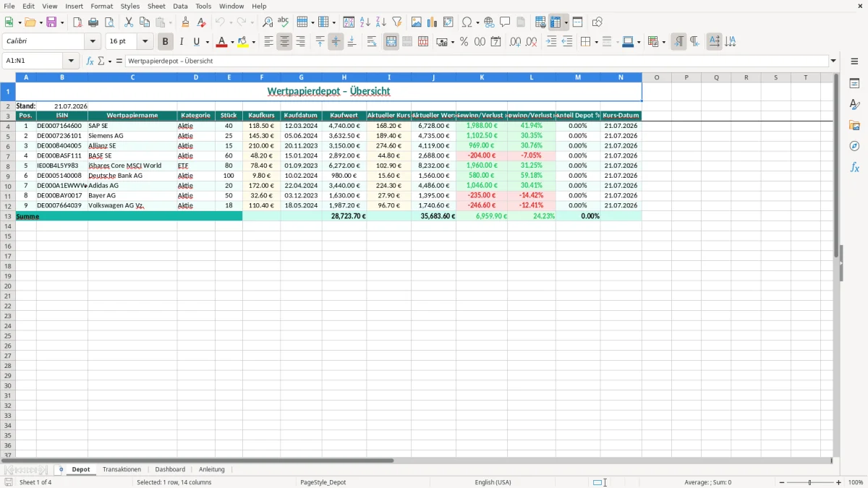
Task: Toggle Center Horizontally alignment
Action: point(284,42)
